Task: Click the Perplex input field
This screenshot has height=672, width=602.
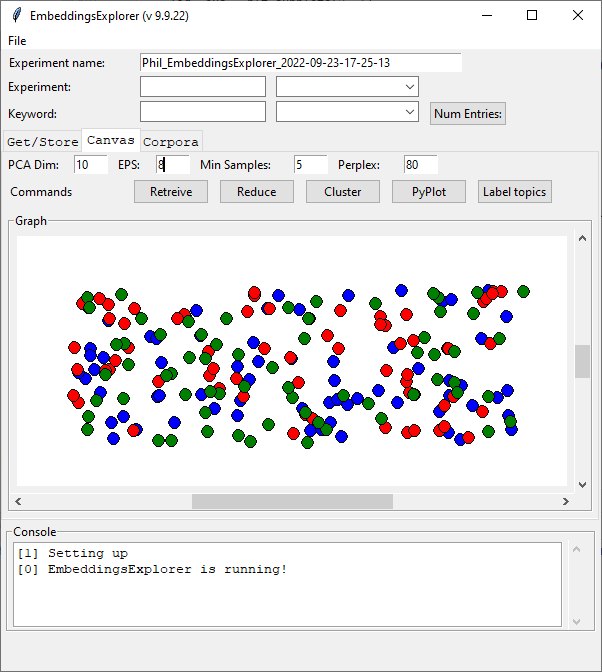Action: [x=421, y=164]
